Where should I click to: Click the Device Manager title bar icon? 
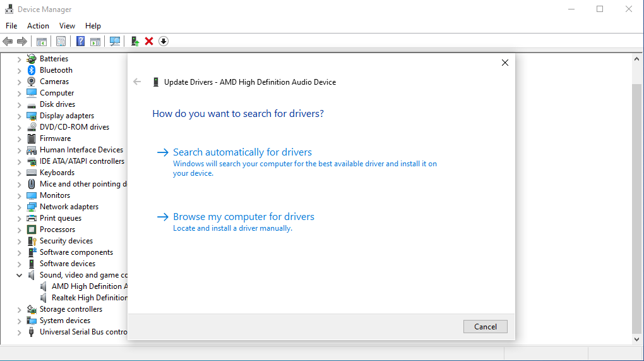[x=9, y=9]
